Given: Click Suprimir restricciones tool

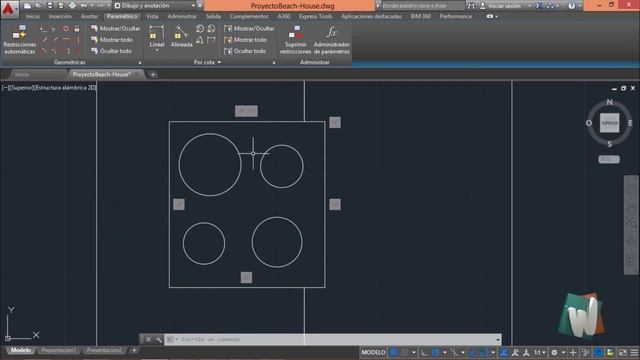Looking at the screenshot, I should tap(296, 40).
